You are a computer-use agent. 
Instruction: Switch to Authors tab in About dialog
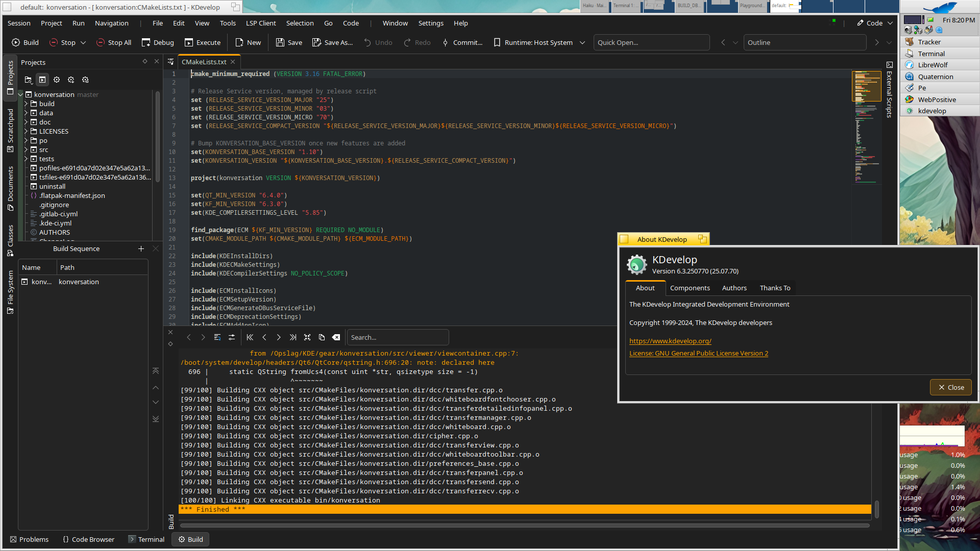pyautogui.click(x=734, y=288)
